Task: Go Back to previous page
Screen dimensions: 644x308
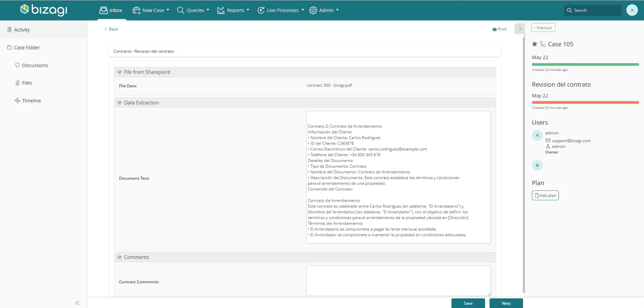Action: pyautogui.click(x=111, y=29)
